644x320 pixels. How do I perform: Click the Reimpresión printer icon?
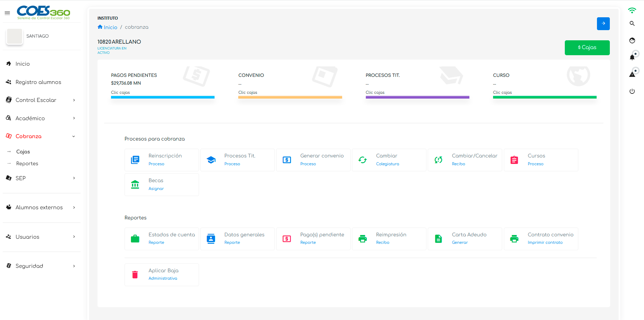point(362,239)
